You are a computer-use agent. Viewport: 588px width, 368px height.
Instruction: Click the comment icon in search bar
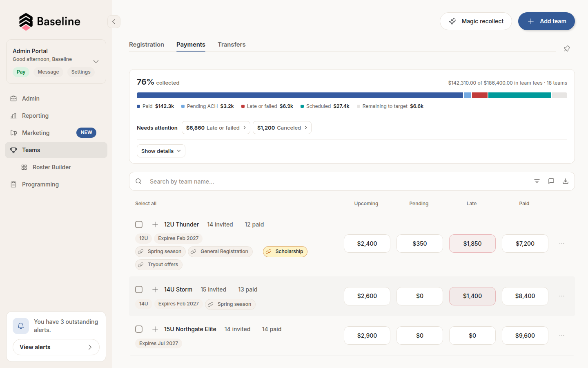point(551,181)
